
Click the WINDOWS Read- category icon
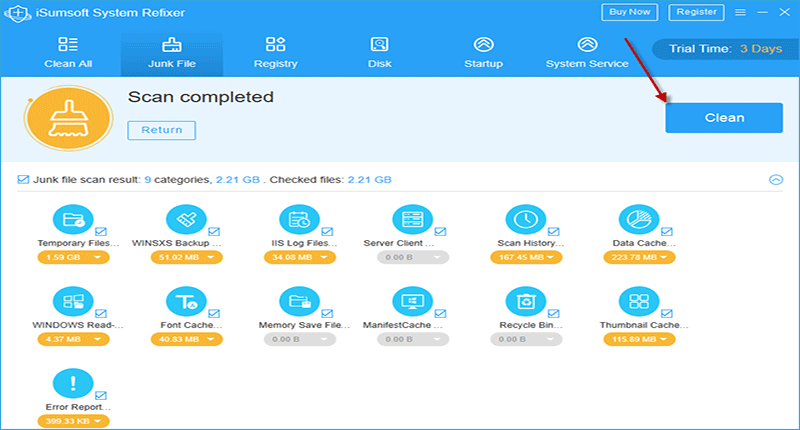pyautogui.click(x=73, y=301)
